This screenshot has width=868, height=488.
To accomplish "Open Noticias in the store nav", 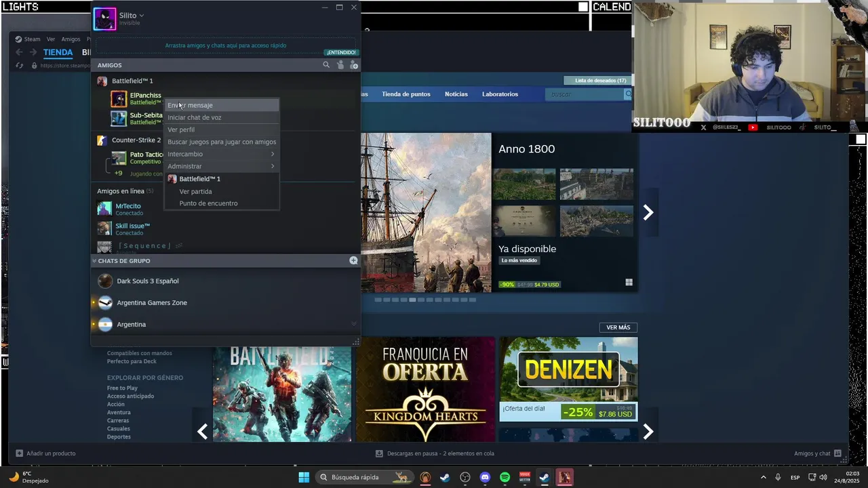I will click(456, 94).
